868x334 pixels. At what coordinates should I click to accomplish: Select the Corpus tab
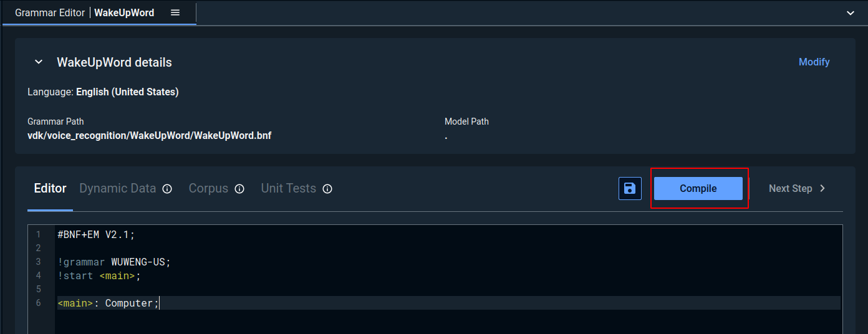[x=208, y=188]
